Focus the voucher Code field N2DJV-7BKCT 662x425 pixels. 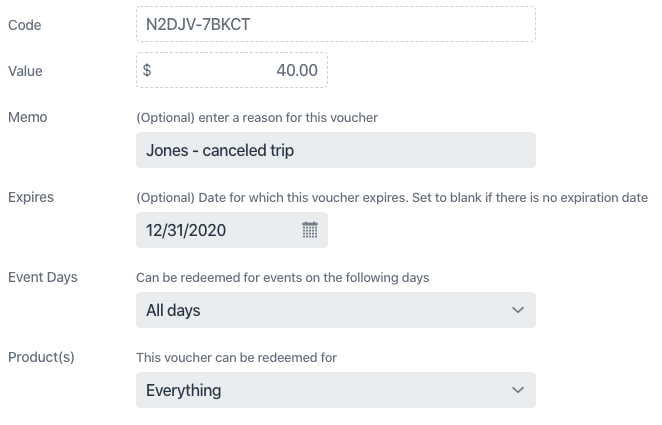[x=335, y=25]
